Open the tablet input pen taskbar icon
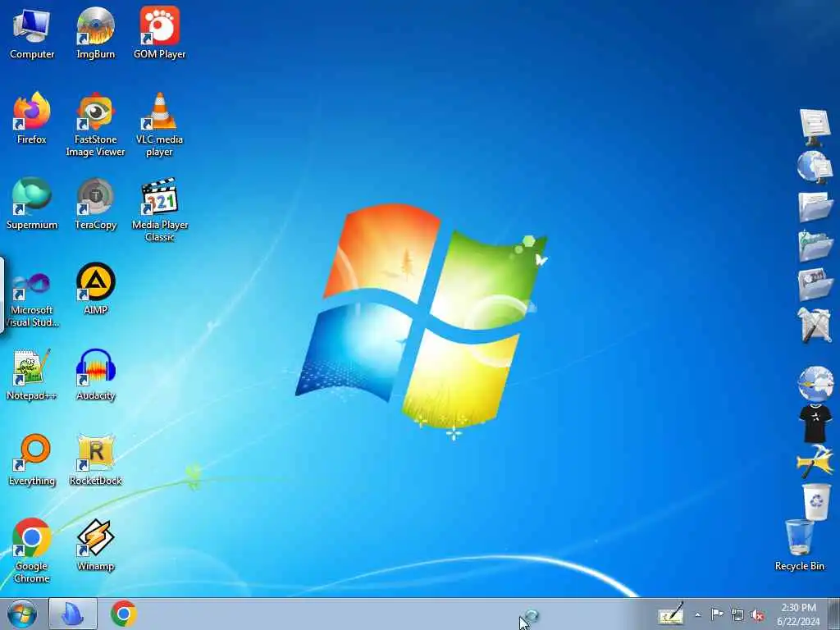840x630 pixels. pos(671,614)
